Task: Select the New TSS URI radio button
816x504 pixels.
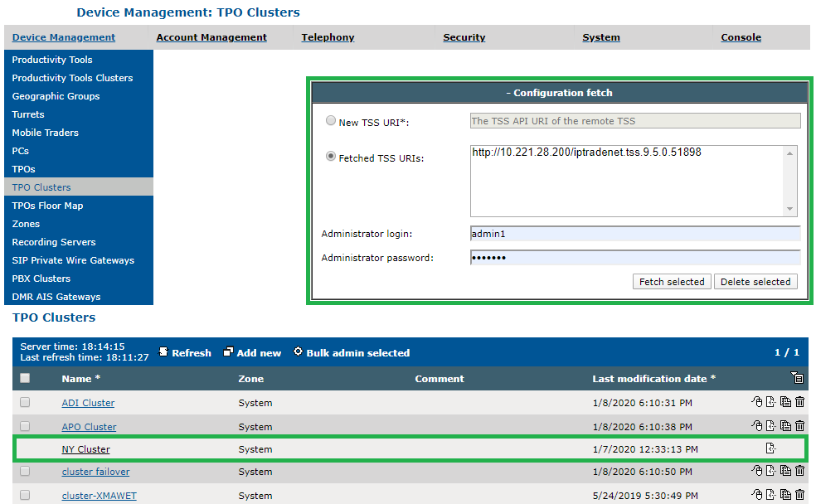Action: 330,121
